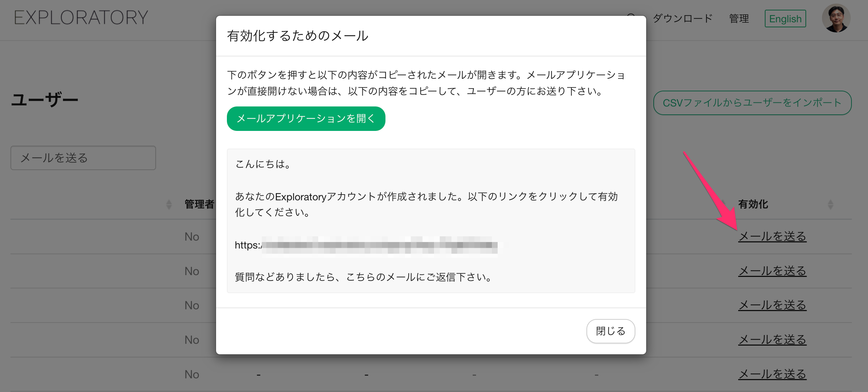Click CSVファイルからユーザーをインポート button
The image size is (868, 392).
click(752, 103)
